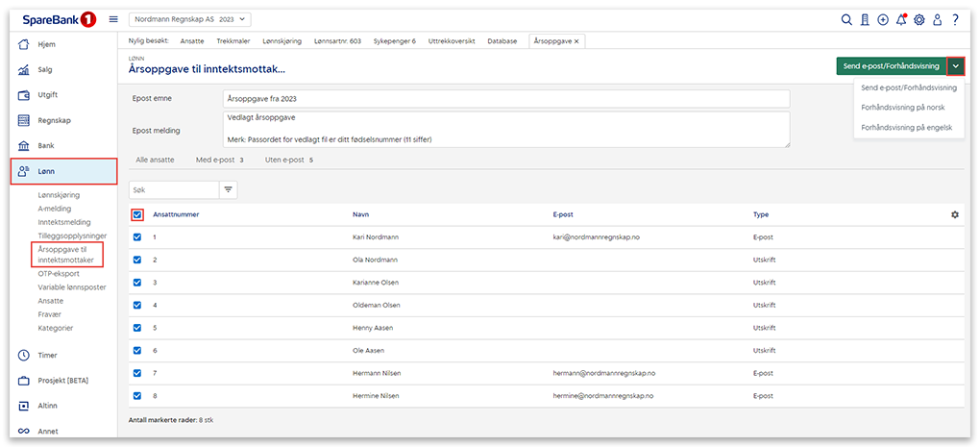Viewport: 980px width, 447px height.
Task: Close the Årsoppgave tab
Action: pos(576,41)
